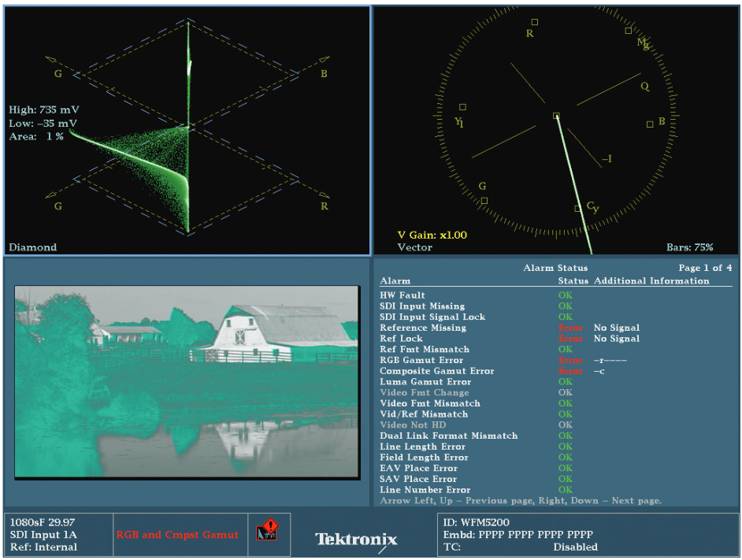Select the Composite Gamut Error row

pyautogui.click(x=555, y=371)
